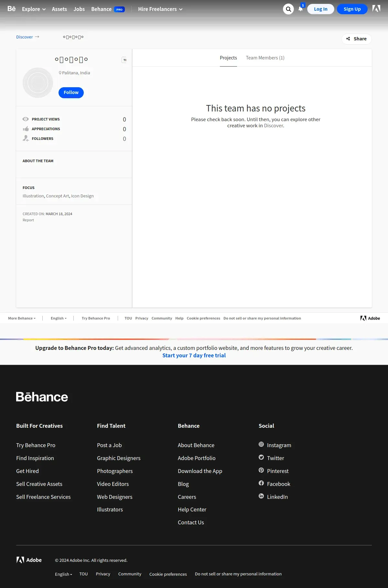Start your 7 day free trial

pyautogui.click(x=194, y=355)
